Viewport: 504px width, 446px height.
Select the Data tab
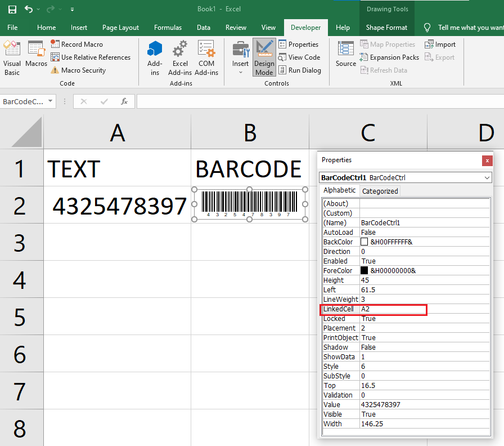pos(204,28)
